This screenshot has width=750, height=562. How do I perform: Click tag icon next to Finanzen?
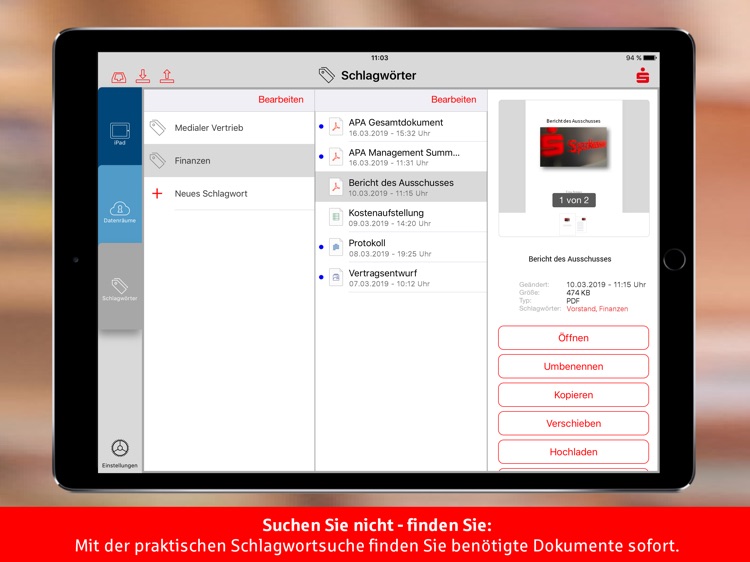pyautogui.click(x=157, y=161)
